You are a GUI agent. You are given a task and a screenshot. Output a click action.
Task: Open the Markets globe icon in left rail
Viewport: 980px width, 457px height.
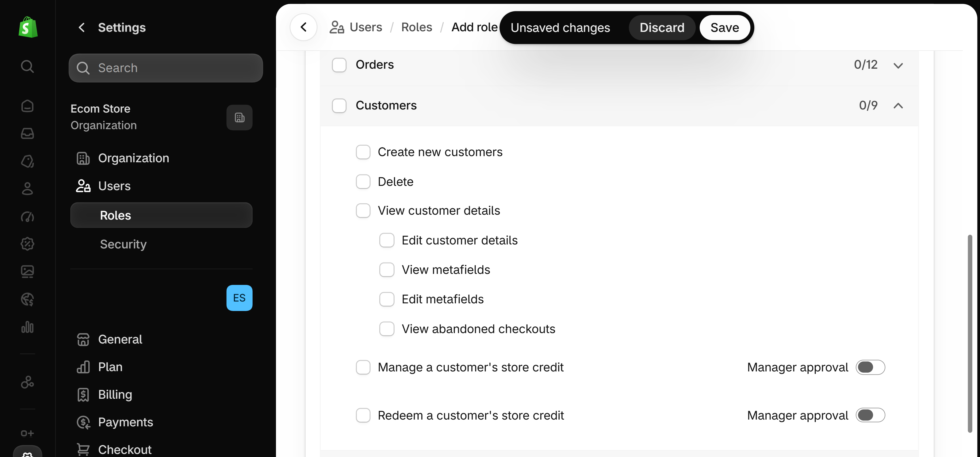pyautogui.click(x=27, y=299)
